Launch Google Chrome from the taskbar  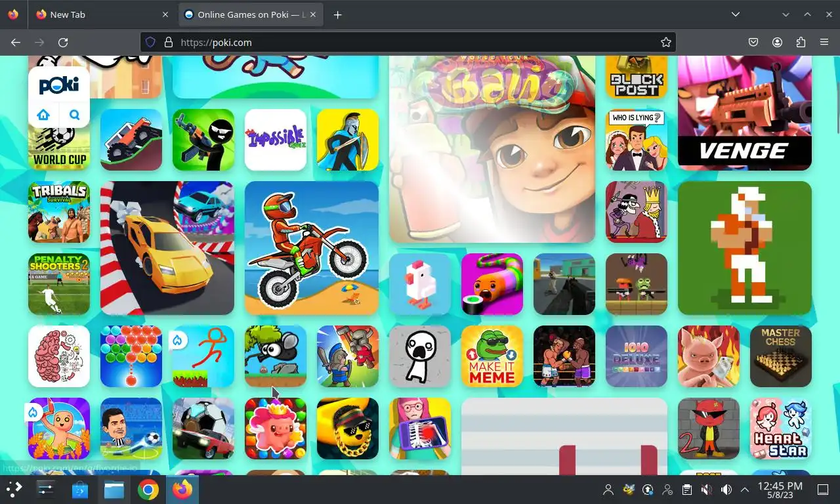148,490
